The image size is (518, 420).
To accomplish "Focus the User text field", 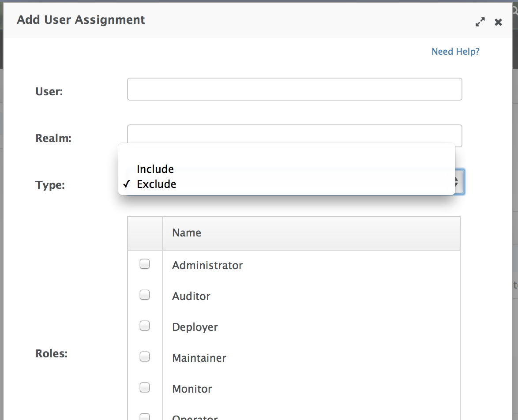I will click(294, 90).
